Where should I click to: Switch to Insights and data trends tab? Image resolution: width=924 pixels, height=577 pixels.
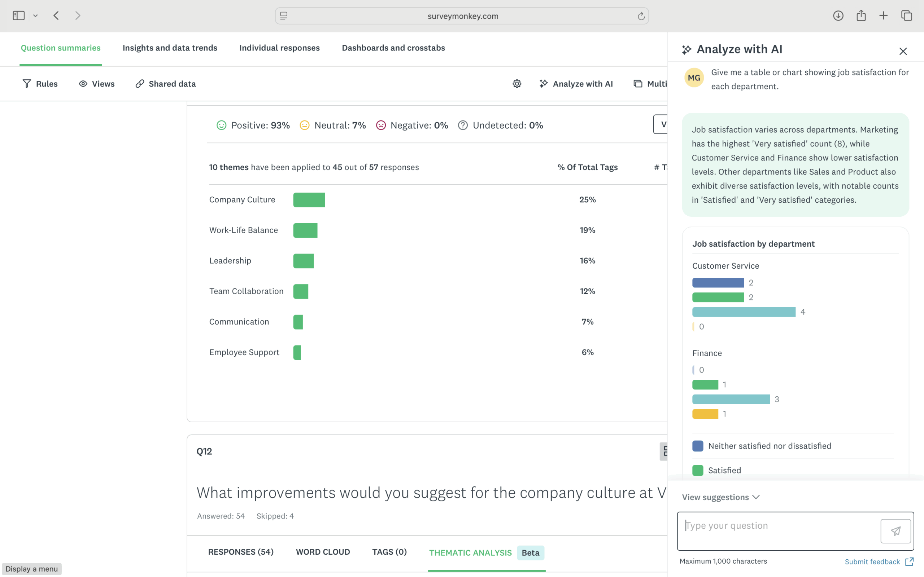tap(170, 48)
